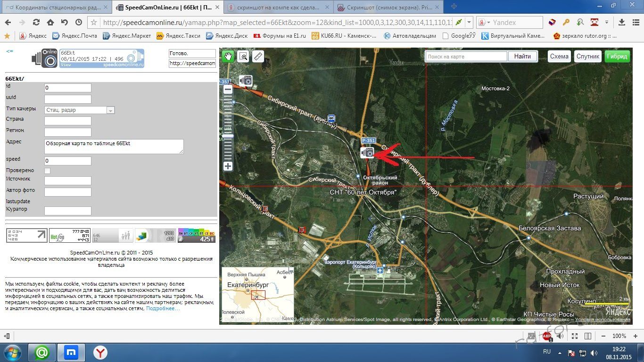The image size is (644, 362).
Task: Open the address bar dropdown arrow
Action: point(469,22)
